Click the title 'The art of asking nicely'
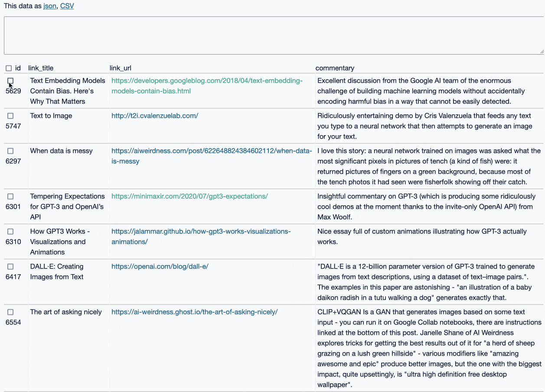This screenshot has height=392, width=545. click(x=66, y=312)
